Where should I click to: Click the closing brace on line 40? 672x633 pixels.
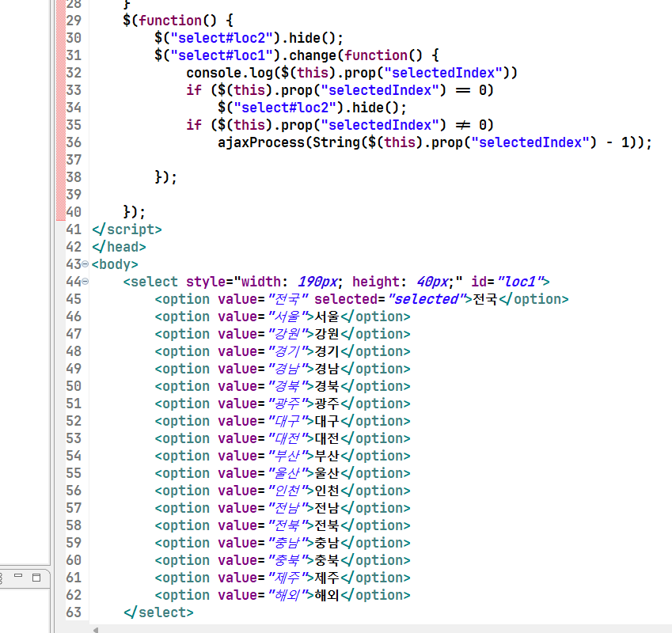(134, 212)
